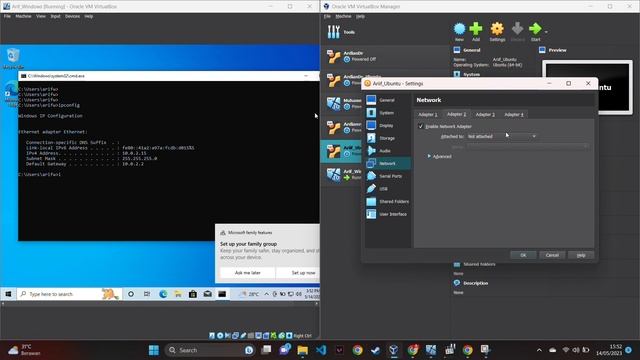Click Ask me later in family notification

[247, 273]
